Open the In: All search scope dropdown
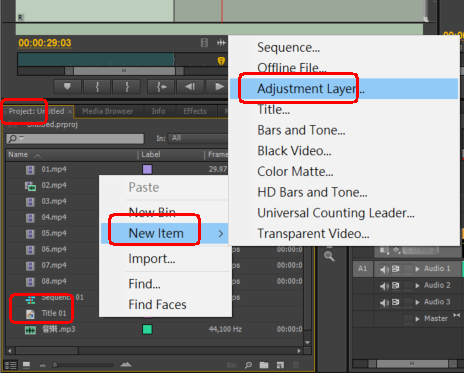Screen dimensions: 464x373 click(198, 138)
